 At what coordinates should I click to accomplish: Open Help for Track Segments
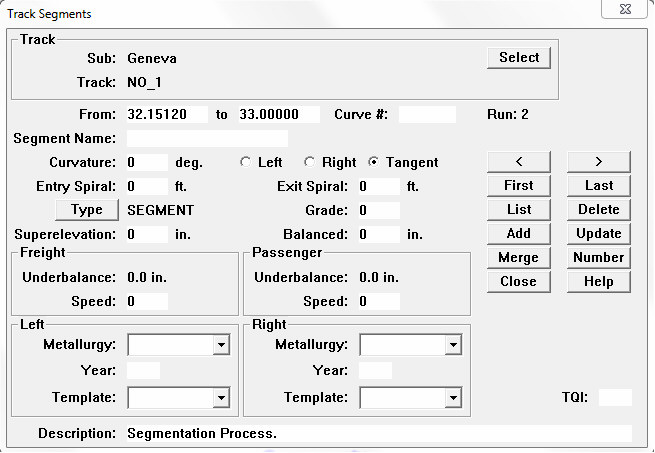tap(598, 281)
